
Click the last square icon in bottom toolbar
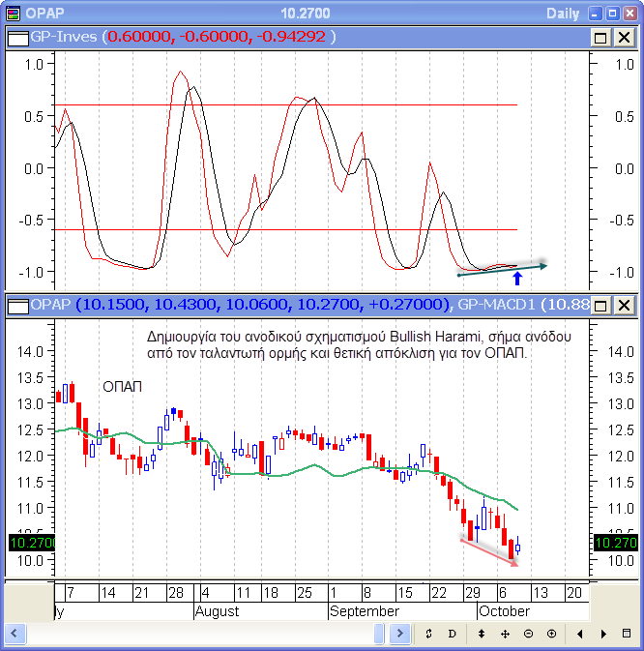click(x=628, y=634)
